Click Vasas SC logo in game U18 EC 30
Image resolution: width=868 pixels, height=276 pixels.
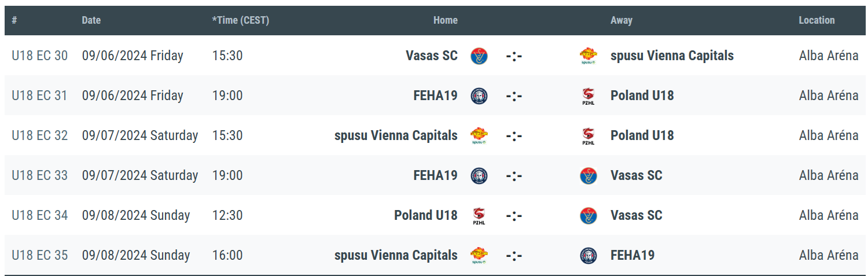[x=479, y=56]
